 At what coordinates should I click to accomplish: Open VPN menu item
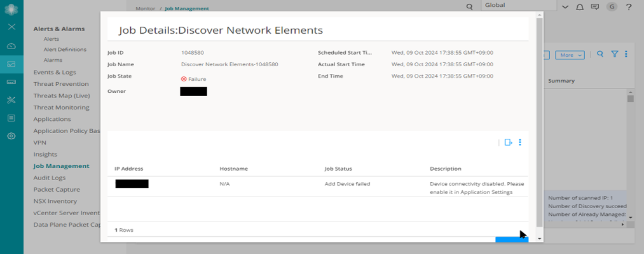point(40,143)
